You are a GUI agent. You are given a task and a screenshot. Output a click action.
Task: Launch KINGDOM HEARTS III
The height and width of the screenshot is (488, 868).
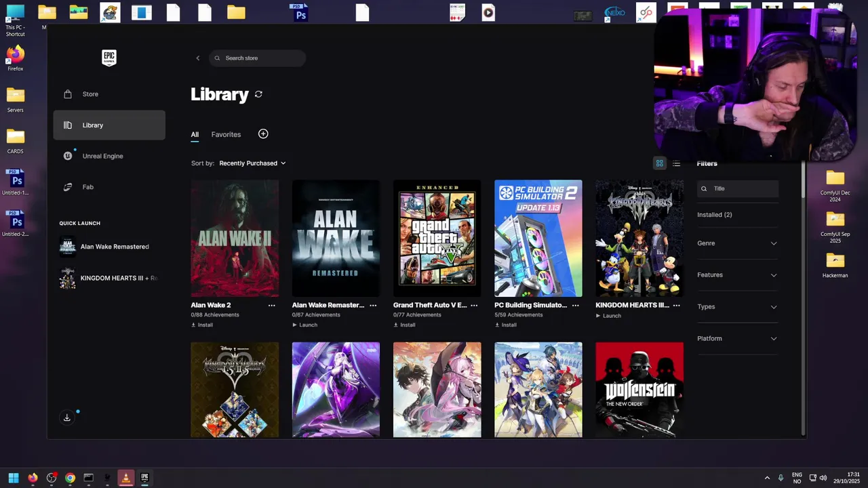click(608, 315)
